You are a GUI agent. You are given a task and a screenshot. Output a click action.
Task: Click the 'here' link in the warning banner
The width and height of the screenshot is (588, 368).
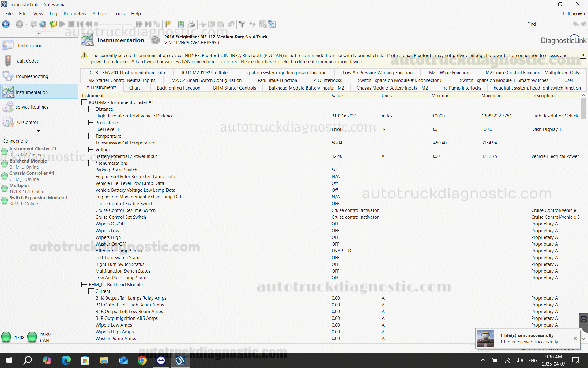(269, 61)
